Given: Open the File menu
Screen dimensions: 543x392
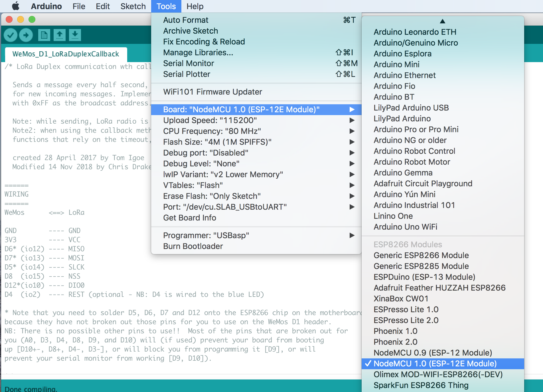Looking at the screenshot, I should (x=79, y=6).
